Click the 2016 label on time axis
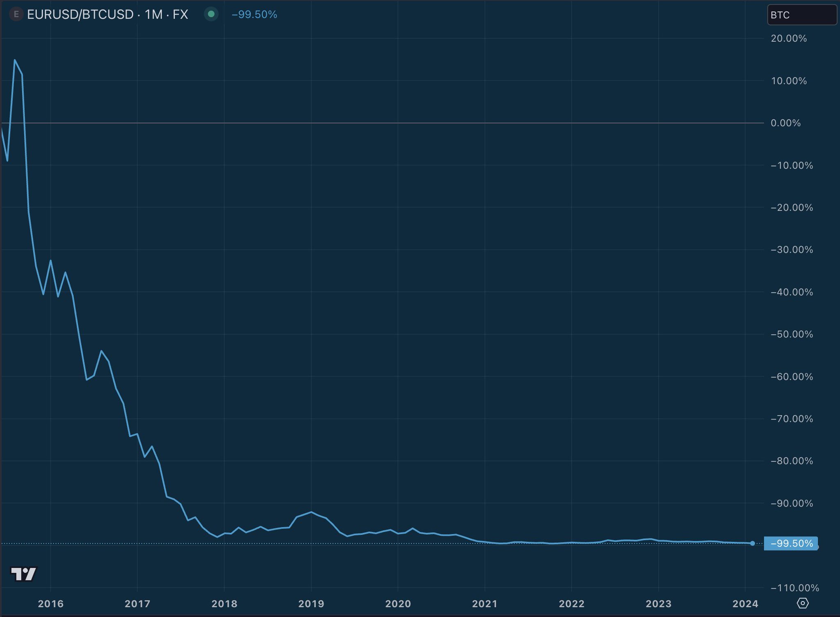Viewport: 840px width, 617px height. [50, 603]
